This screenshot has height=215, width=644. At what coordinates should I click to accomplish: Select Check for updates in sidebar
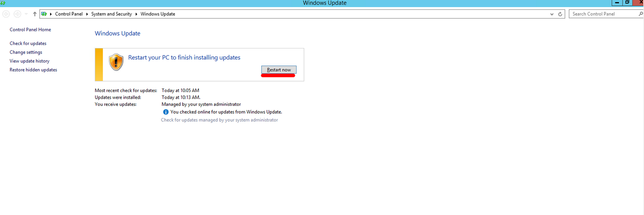(x=28, y=43)
